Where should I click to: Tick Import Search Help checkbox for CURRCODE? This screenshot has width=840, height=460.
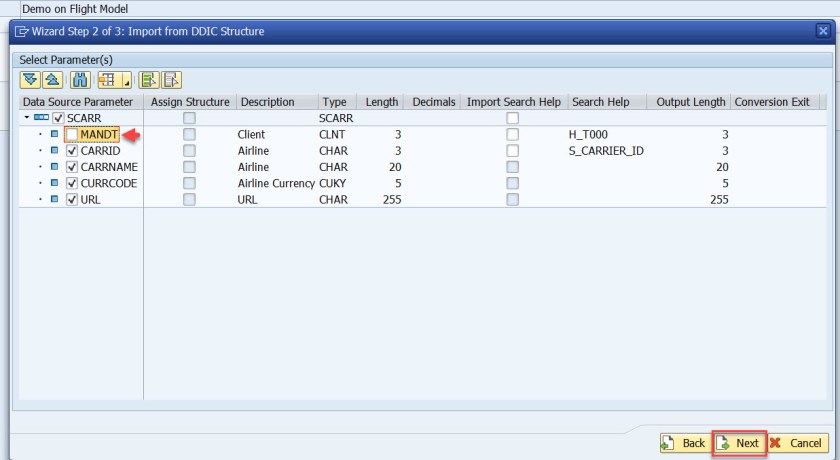pyautogui.click(x=513, y=183)
